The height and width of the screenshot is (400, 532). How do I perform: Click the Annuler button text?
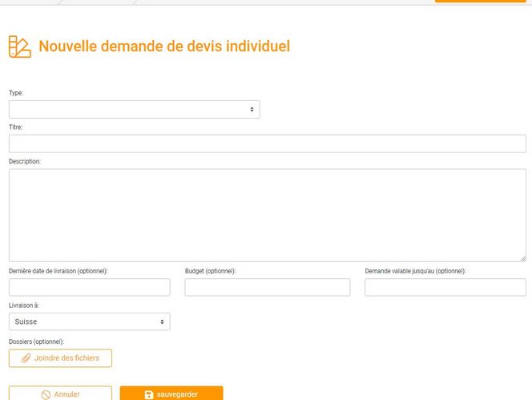[66, 394]
